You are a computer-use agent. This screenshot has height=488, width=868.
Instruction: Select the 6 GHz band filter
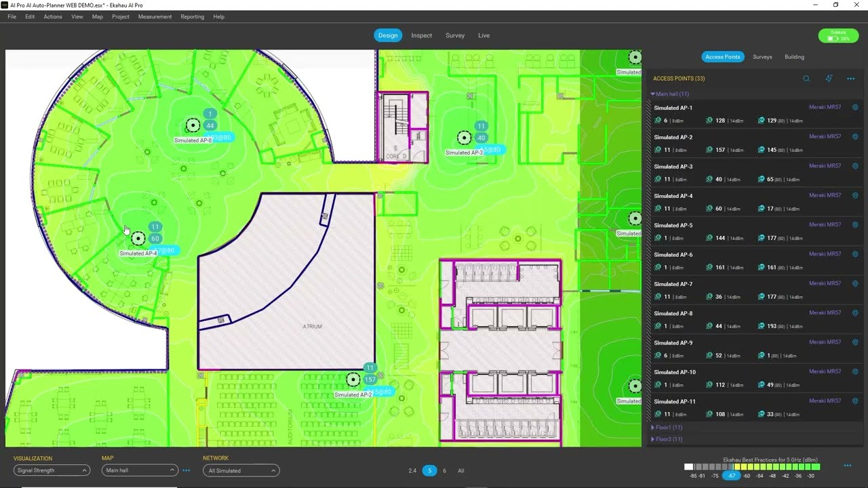(445, 470)
